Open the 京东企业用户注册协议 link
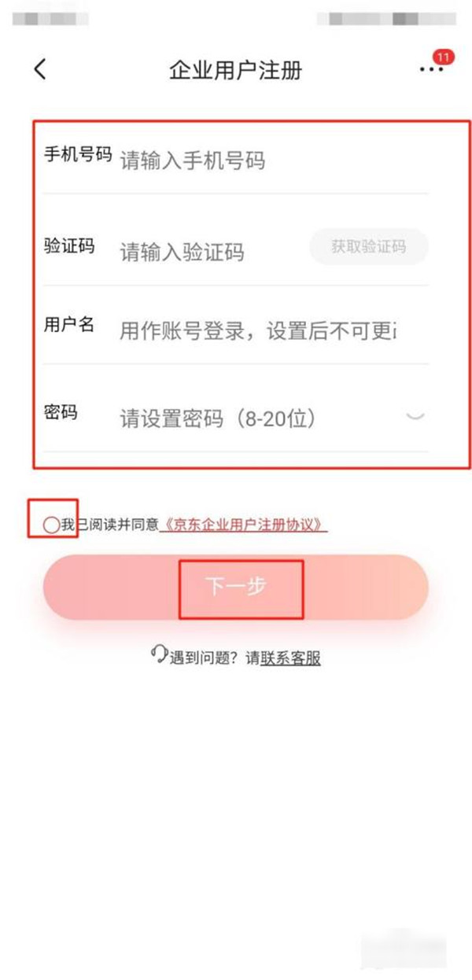Viewport: 472px width, 980px height. pos(243,525)
